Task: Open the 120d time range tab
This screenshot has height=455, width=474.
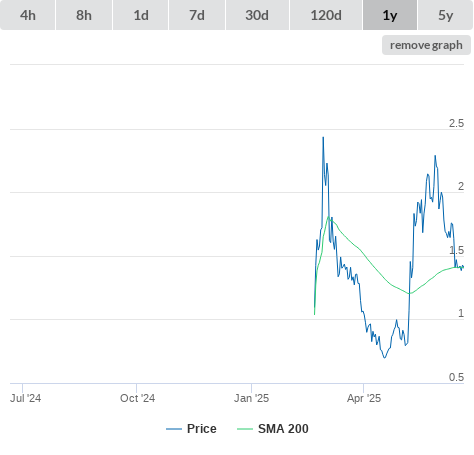Action: pyautogui.click(x=326, y=15)
